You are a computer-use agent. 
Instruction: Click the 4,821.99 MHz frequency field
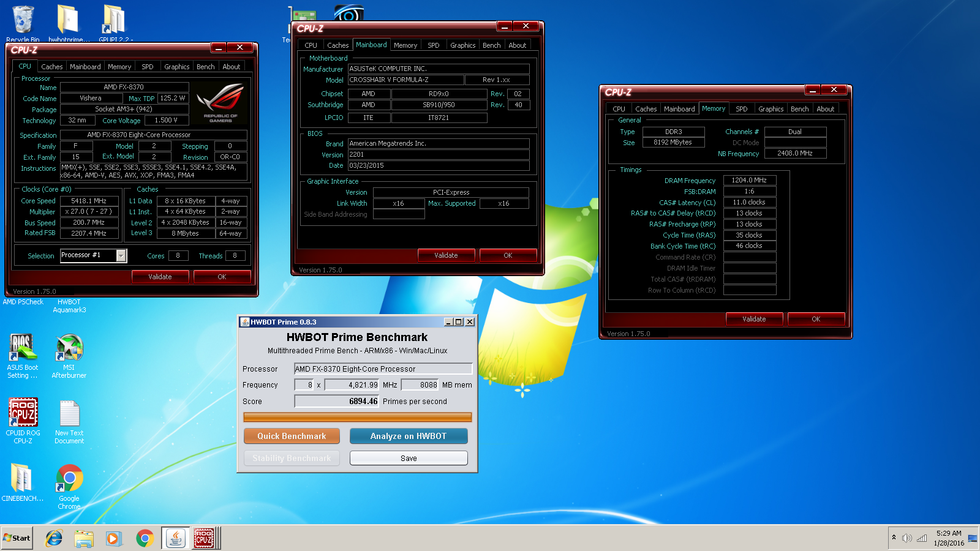pyautogui.click(x=352, y=384)
